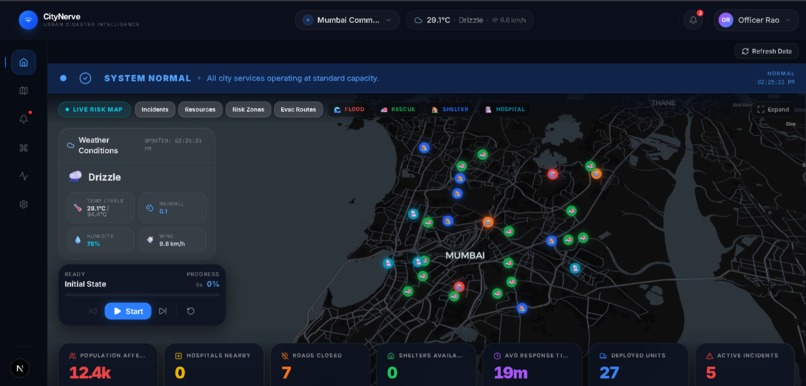Click the Initial State label
This screenshot has width=806, height=386.
(x=85, y=284)
